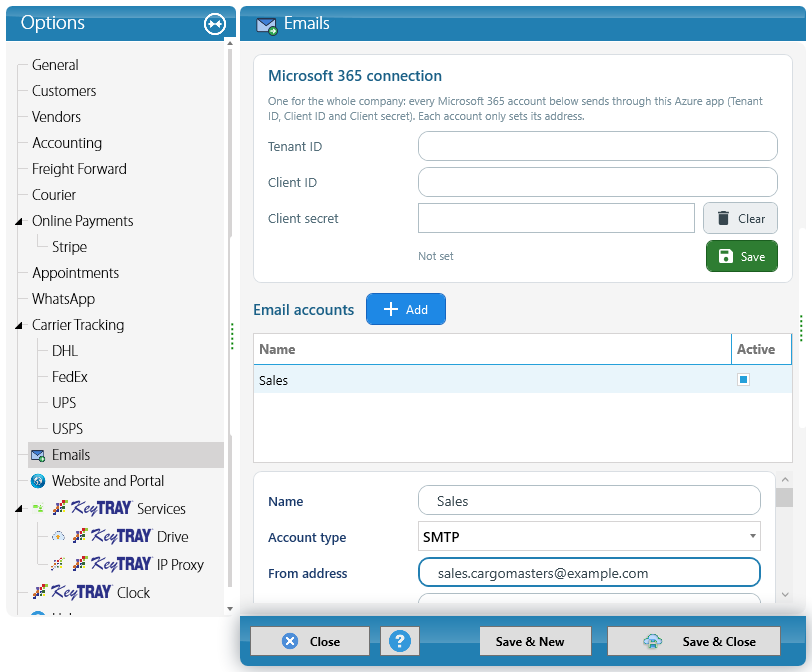This screenshot has height=672, width=812.
Task: Open Appointments options
Action: 75,273
